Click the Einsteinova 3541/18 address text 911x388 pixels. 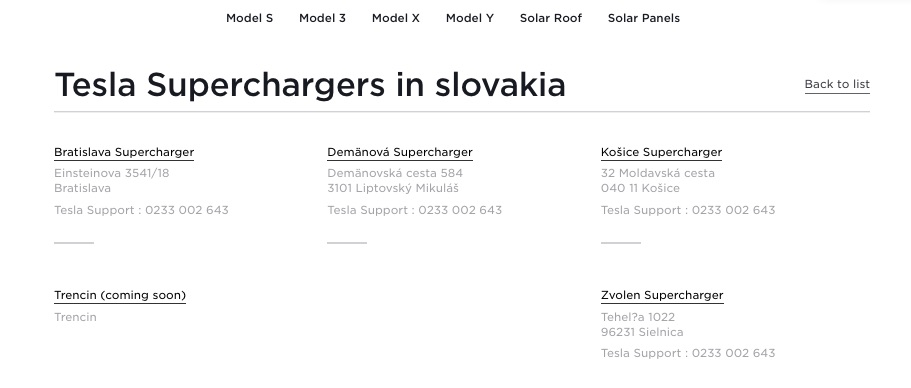(112, 173)
